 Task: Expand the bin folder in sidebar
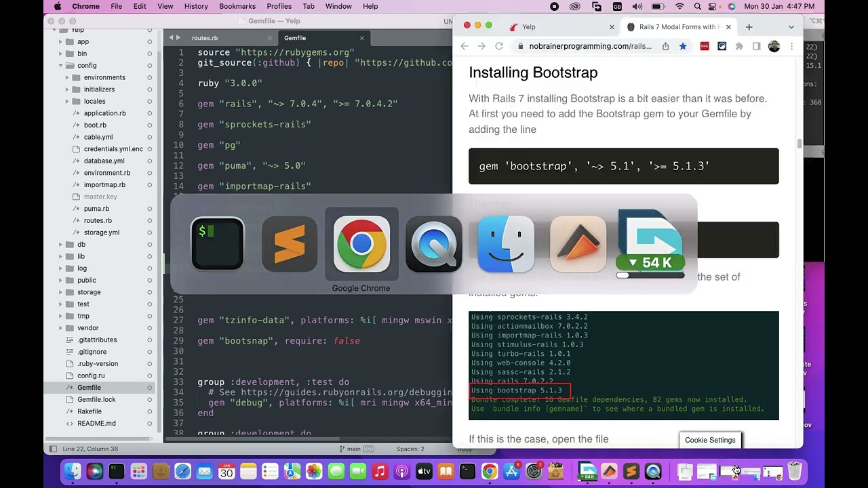coord(60,54)
